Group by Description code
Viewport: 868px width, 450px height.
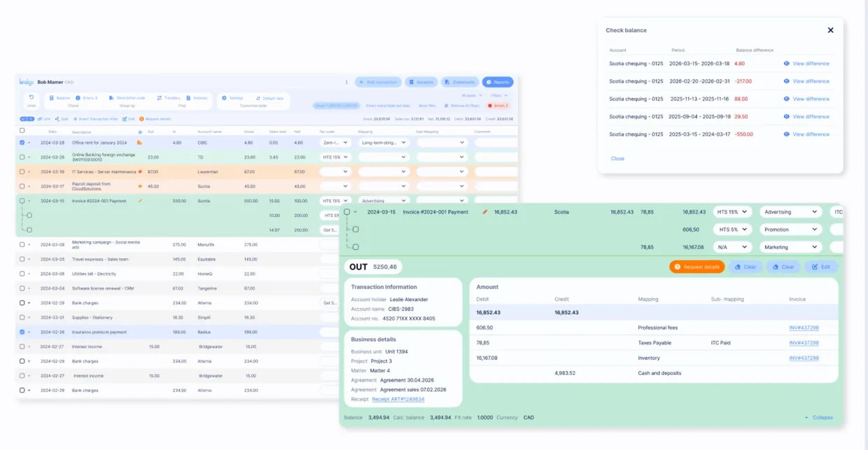coord(127,98)
